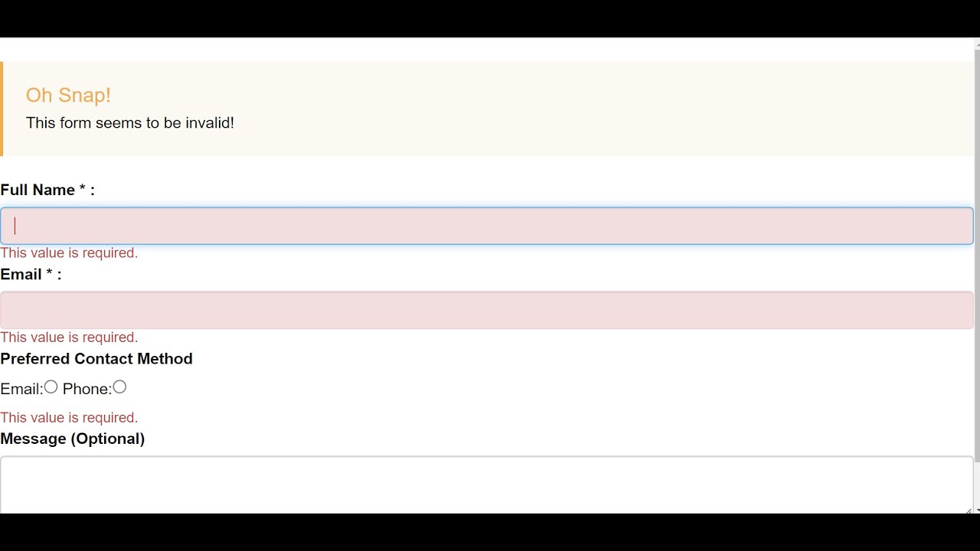Click 'This form seems to be invalid!' text
The height and width of the screenshot is (551, 980).
(x=130, y=122)
